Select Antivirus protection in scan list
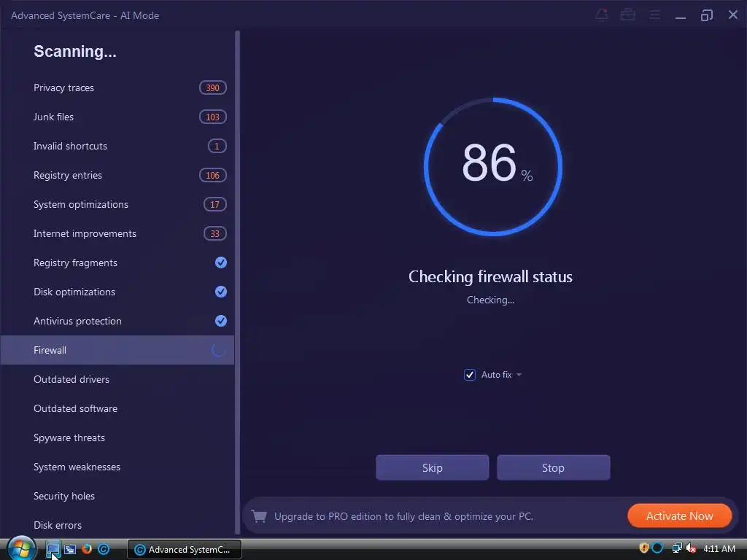 click(x=117, y=321)
